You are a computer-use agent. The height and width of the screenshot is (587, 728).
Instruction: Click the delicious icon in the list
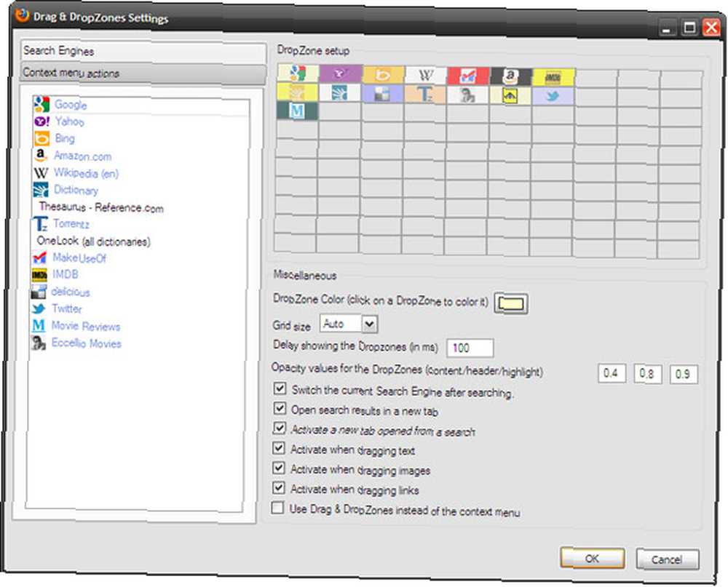pyautogui.click(x=39, y=292)
